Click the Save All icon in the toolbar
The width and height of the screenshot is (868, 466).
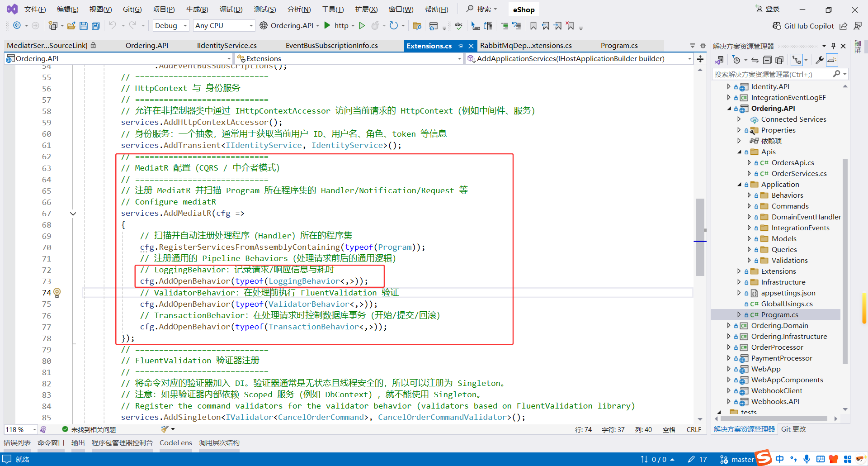(x=95, y=25)
